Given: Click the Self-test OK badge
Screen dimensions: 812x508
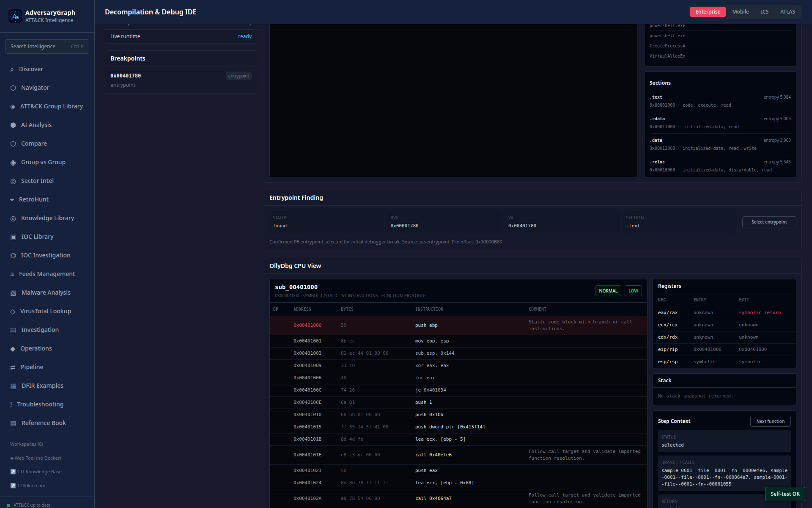Looking at the screenshot, I should tap(785, 494).
